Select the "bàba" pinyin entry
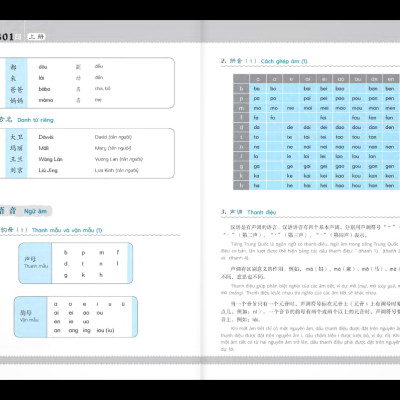The image size is (400, 400). (44, 89)
